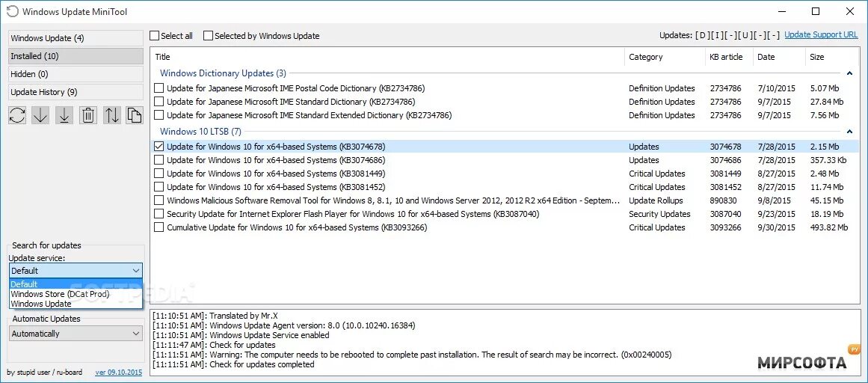
Task: Collapse the Windows 10 LTSB group
Action: pos(849,132)
